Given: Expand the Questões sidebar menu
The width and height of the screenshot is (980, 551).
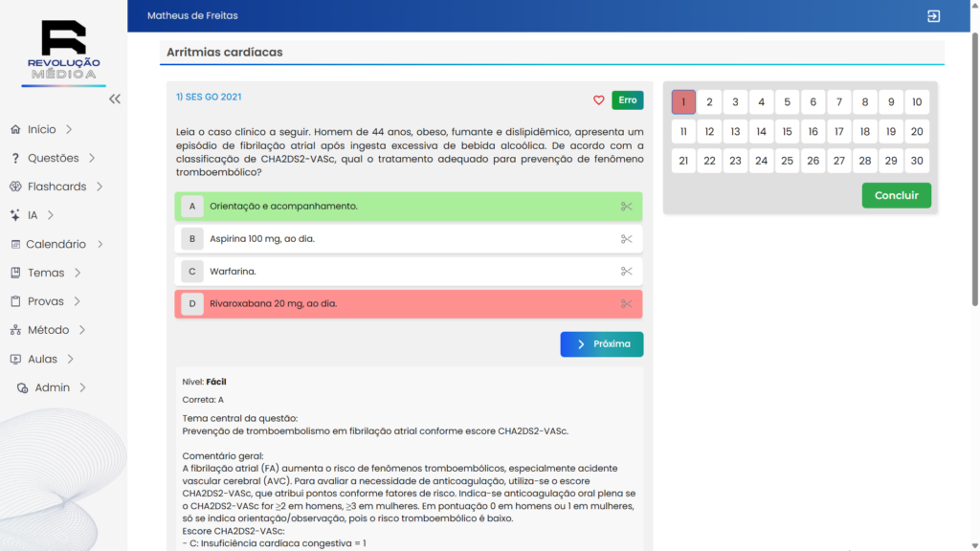Looking at the screenshot, I should pyautogui.click(x=91, y=158).
